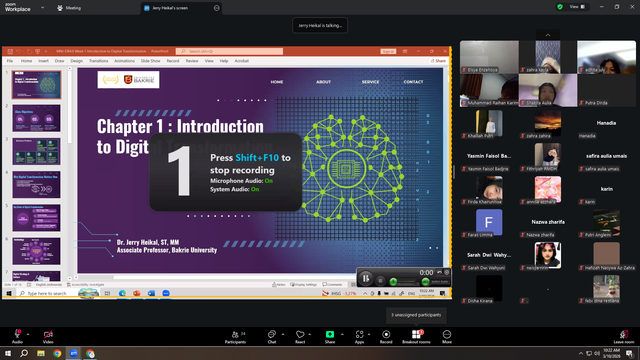Click HOME on the slide navigation
This screenshot has height=360, width=640.
click(277, 82)
